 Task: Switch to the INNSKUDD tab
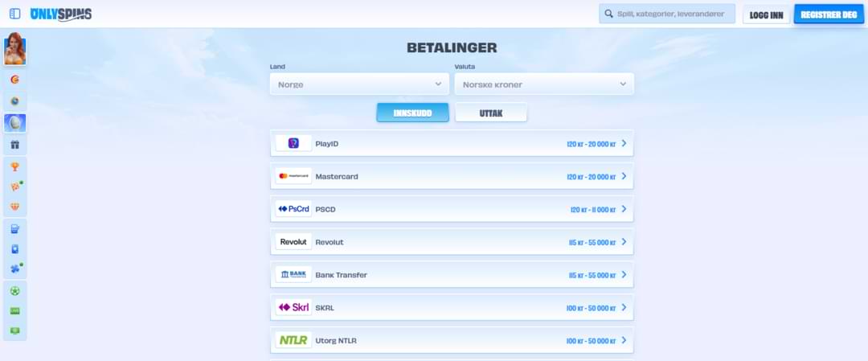pos(412,113)
